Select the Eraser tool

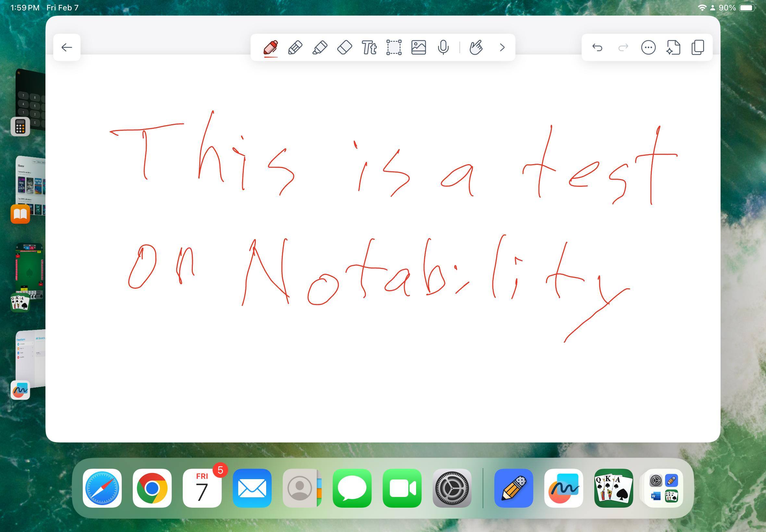pos(344,47)
